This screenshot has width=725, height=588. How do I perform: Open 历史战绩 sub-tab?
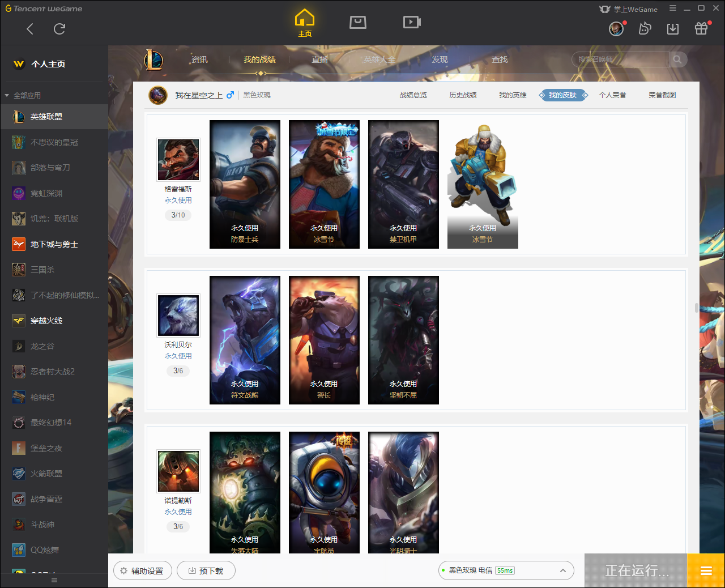[463, 95]
